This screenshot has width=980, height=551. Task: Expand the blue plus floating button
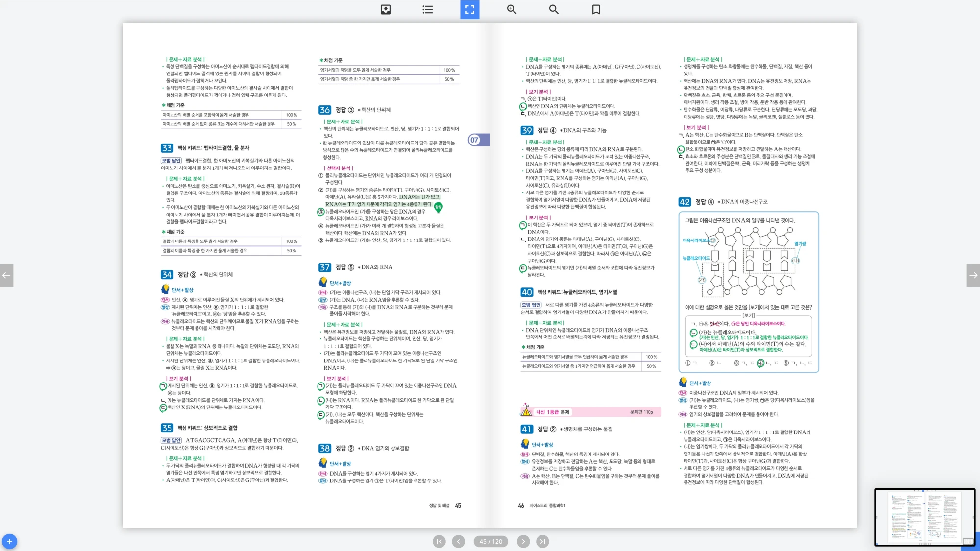pyautogui.click(x=9, y=541)
